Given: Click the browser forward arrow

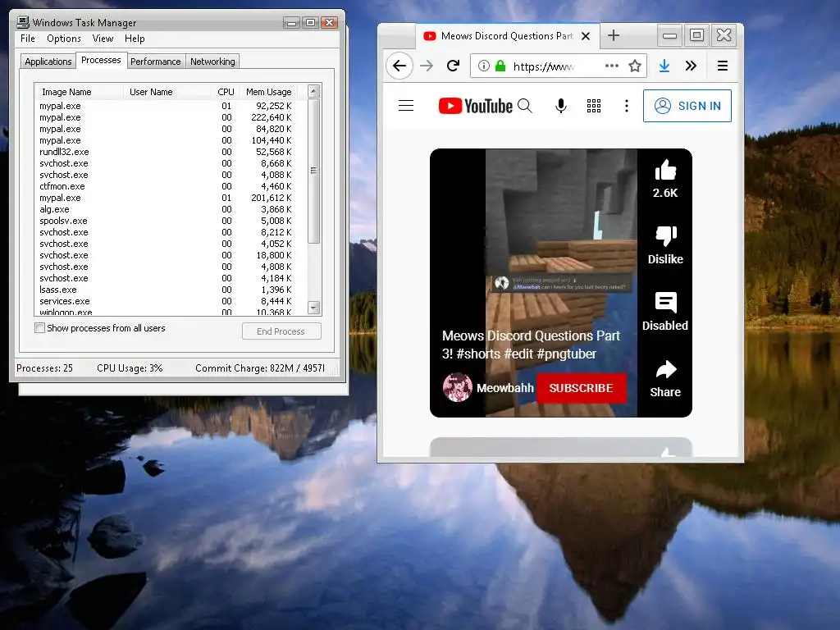Looking at the screenshot, I should coord(427,66).
